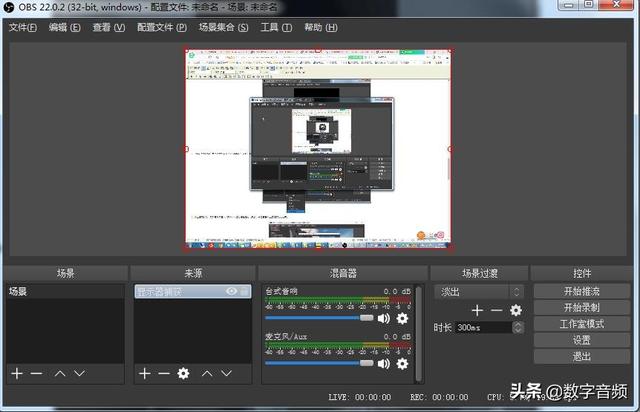This screenshot has width=640, height=412.
Task: Click the 台式音响 volume slider handle
Action: tap(367, 318)
